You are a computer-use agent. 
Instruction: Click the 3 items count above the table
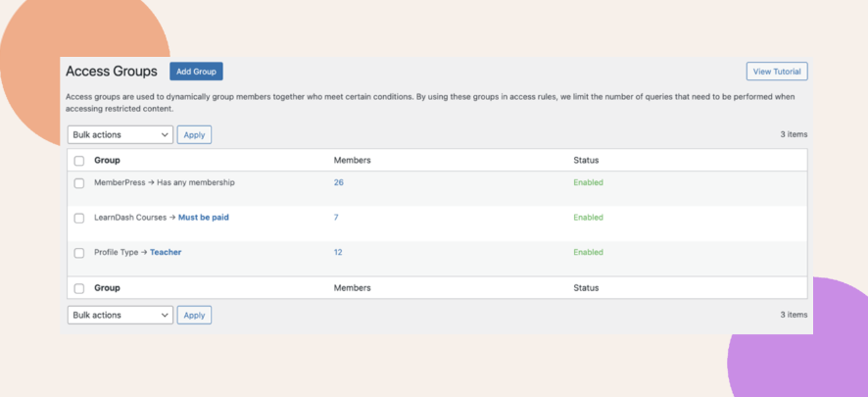794,134
